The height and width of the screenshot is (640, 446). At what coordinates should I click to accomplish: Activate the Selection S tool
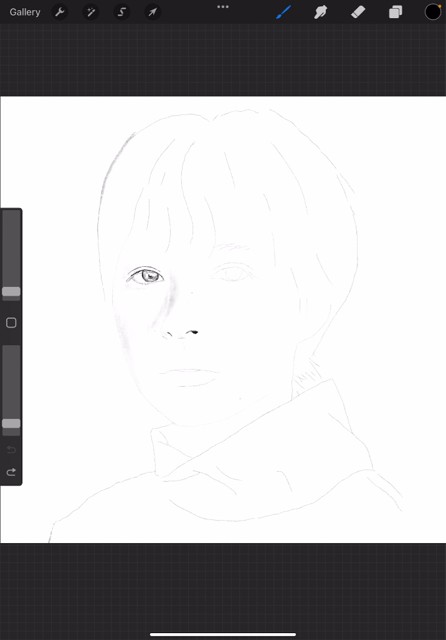click(x=122, y=12)
